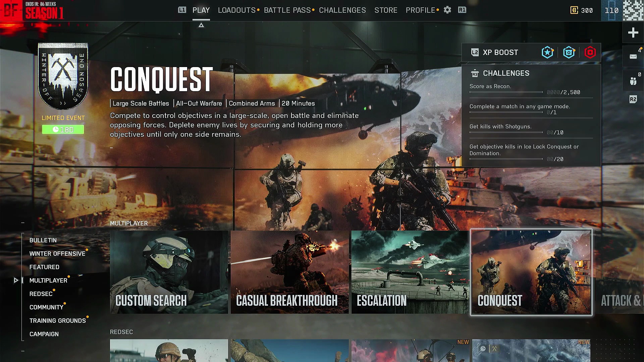Open the red hexagon boost icon
Image resolution: width=644 pixels, height=362 pixels.
[590, 52]
